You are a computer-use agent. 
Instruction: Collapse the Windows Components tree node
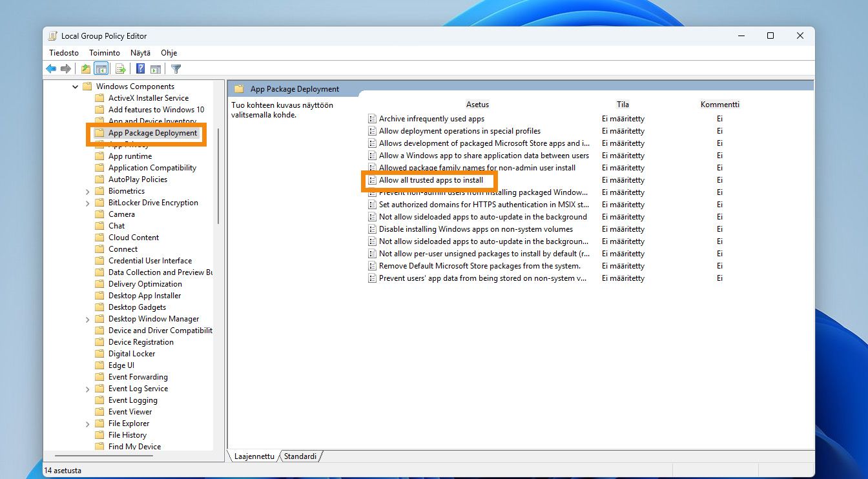tap(76, 87)
